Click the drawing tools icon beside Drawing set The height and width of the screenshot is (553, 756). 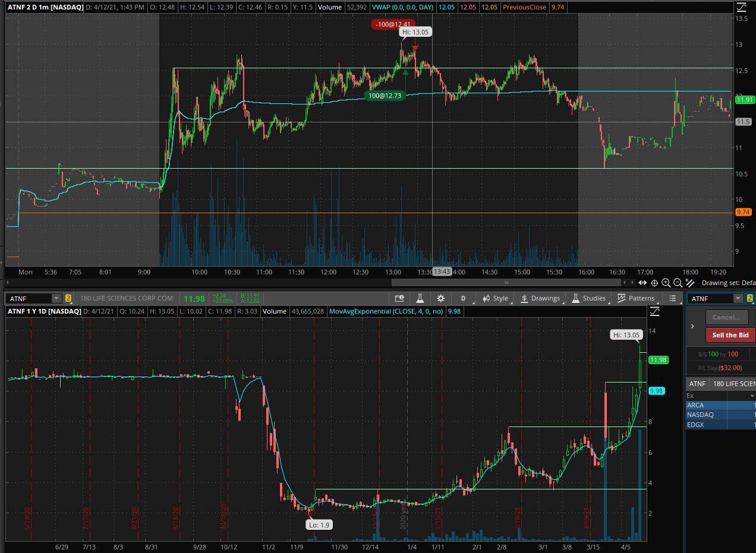click(x=690, y=283)
